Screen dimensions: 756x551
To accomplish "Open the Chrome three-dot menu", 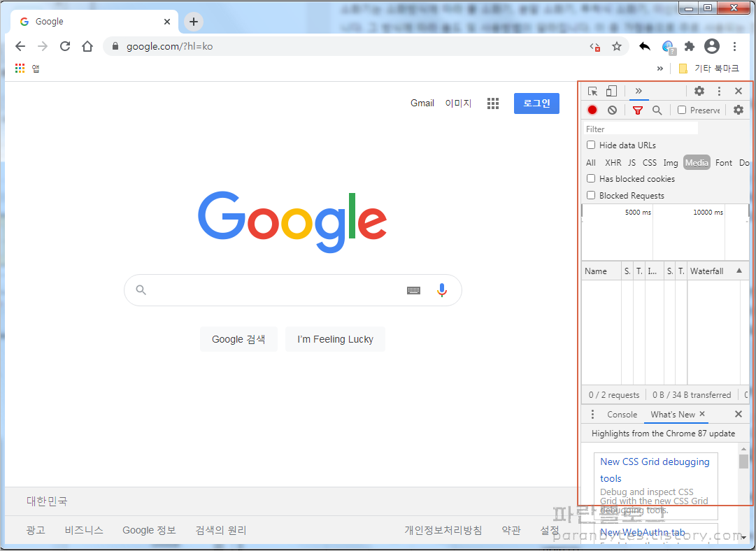I will (x=734, y=46).
